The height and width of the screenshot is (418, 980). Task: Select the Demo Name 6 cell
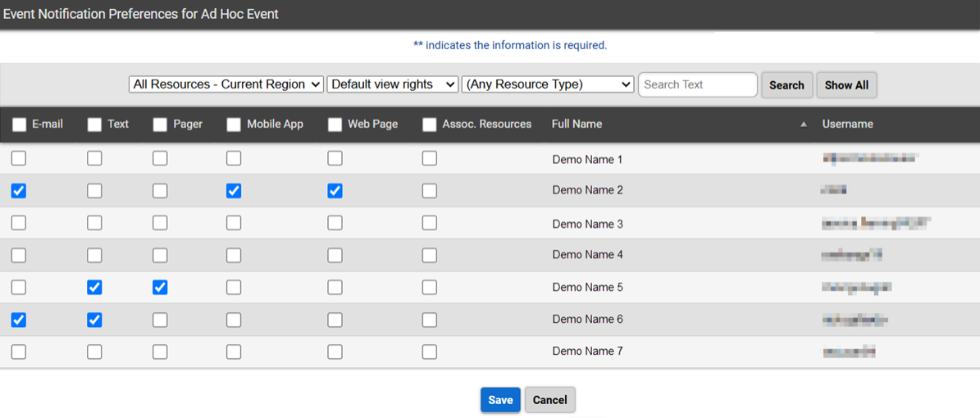(x=587, y=320)
